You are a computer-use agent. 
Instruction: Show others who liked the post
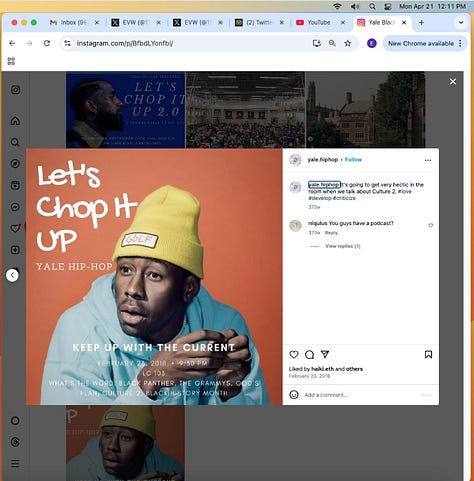click(x=354, y=369)
